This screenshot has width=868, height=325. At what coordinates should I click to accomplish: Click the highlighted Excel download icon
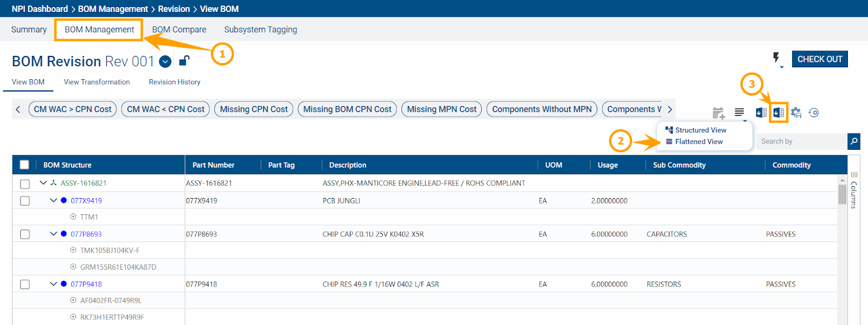778,112
